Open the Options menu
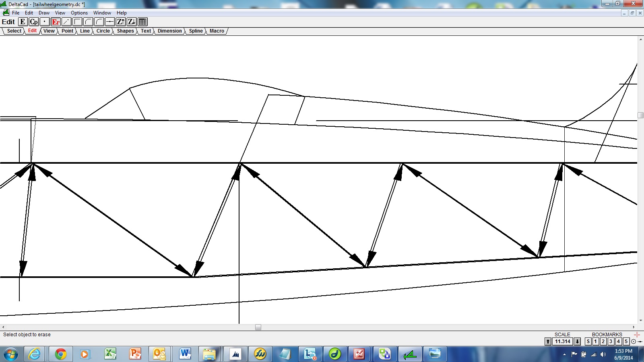Screen dimensions: 644x362 [x=79, y=13]
